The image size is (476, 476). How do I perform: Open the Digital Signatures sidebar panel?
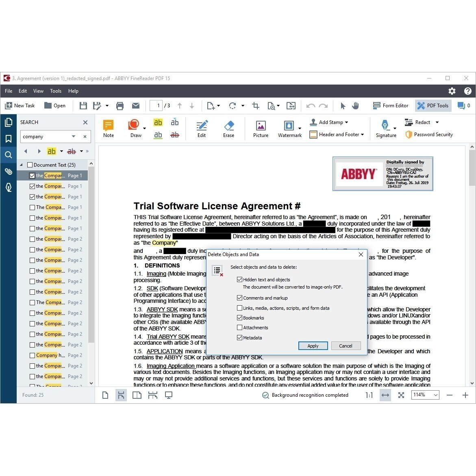[x=9, y=188]
